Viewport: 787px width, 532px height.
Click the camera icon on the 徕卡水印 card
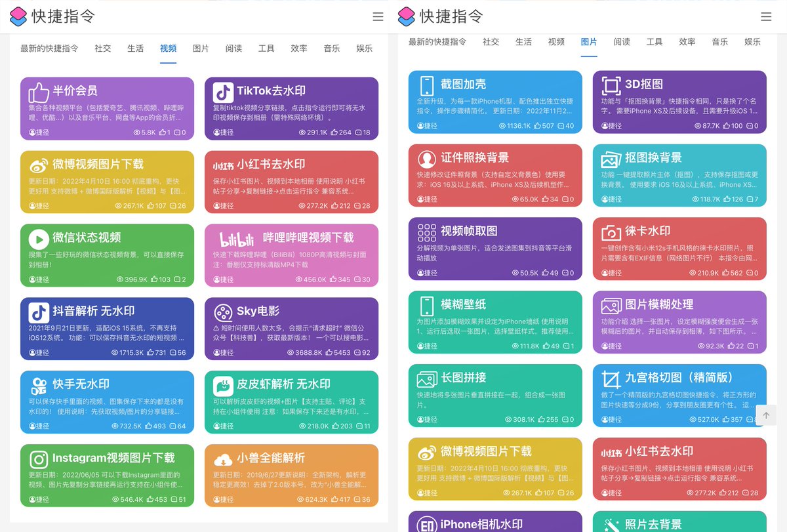click(611, 232)
